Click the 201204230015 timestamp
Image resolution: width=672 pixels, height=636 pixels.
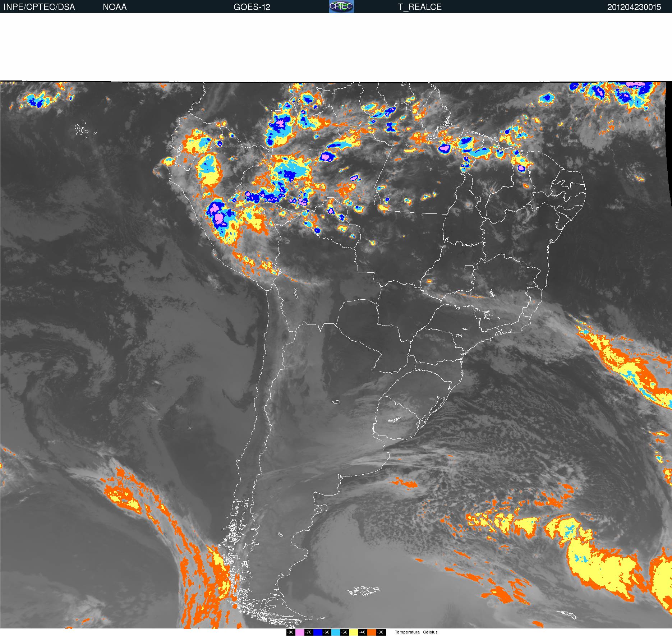(634, 7)
